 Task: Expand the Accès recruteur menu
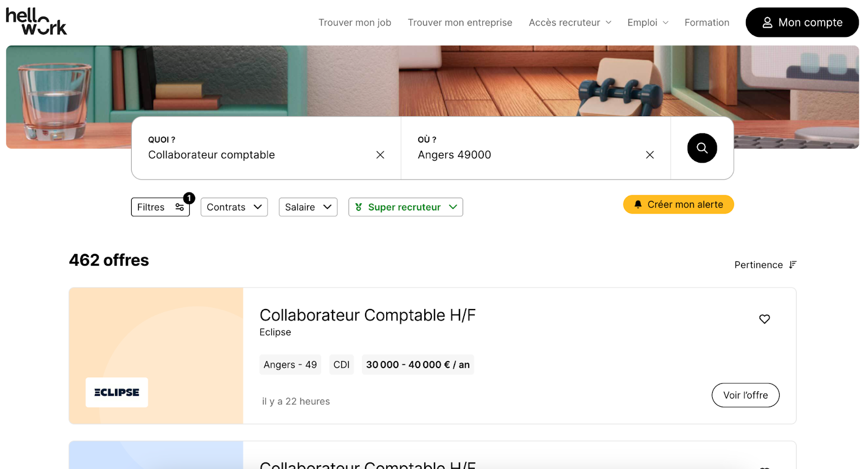point(570,23)
